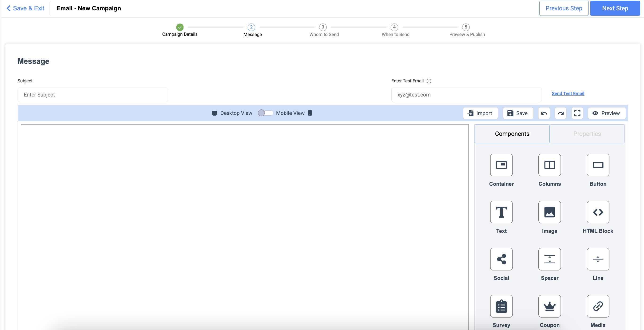This screenshot has width=644, height=330.
Task: Select the Social share component
Action: click(x=501, y=259)
